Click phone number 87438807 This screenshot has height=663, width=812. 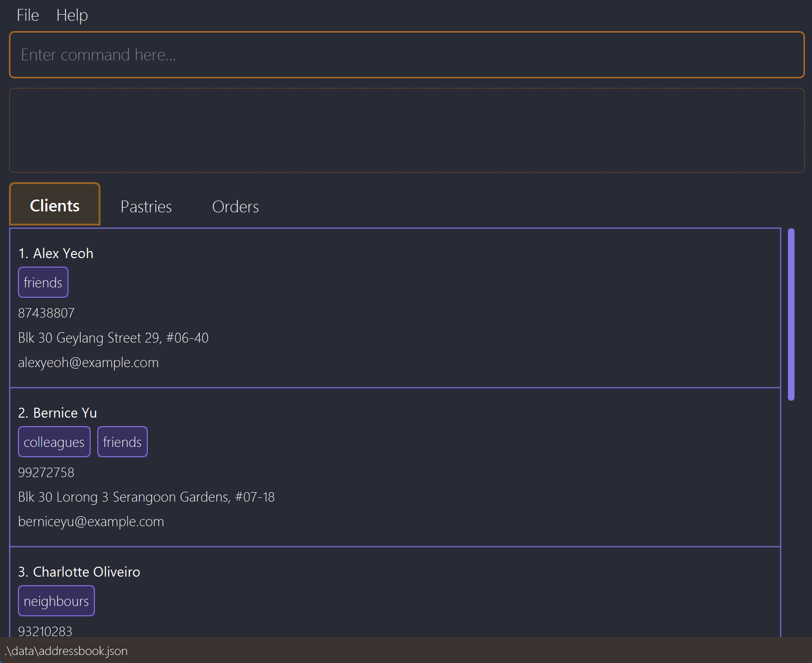point(46,313)
